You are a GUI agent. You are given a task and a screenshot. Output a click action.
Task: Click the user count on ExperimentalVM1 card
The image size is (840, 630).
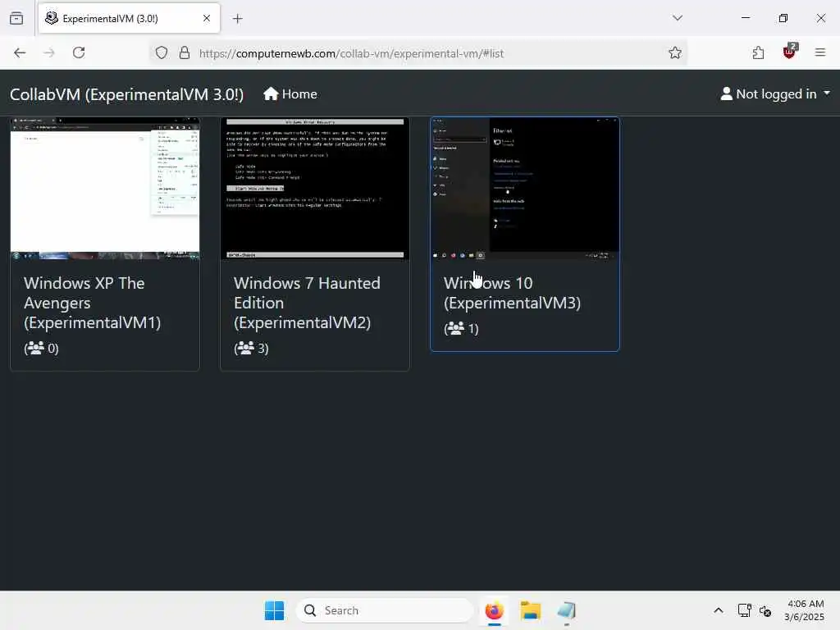pos(41,348)
